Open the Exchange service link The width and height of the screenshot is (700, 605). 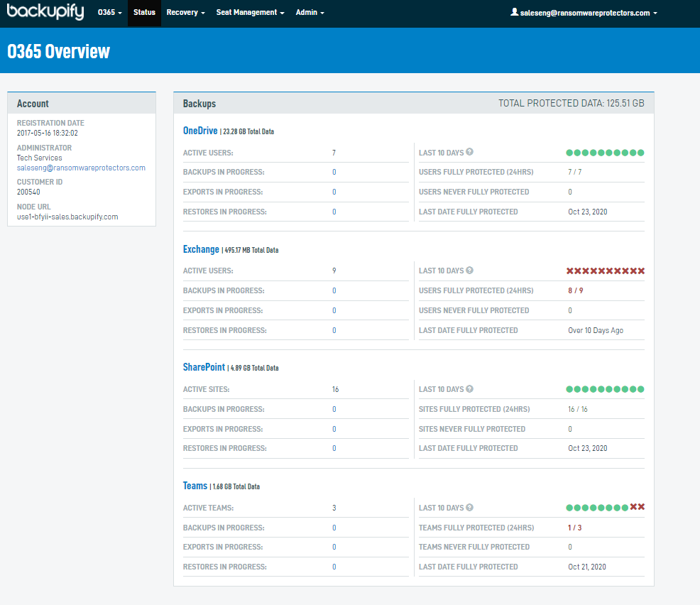201,249
